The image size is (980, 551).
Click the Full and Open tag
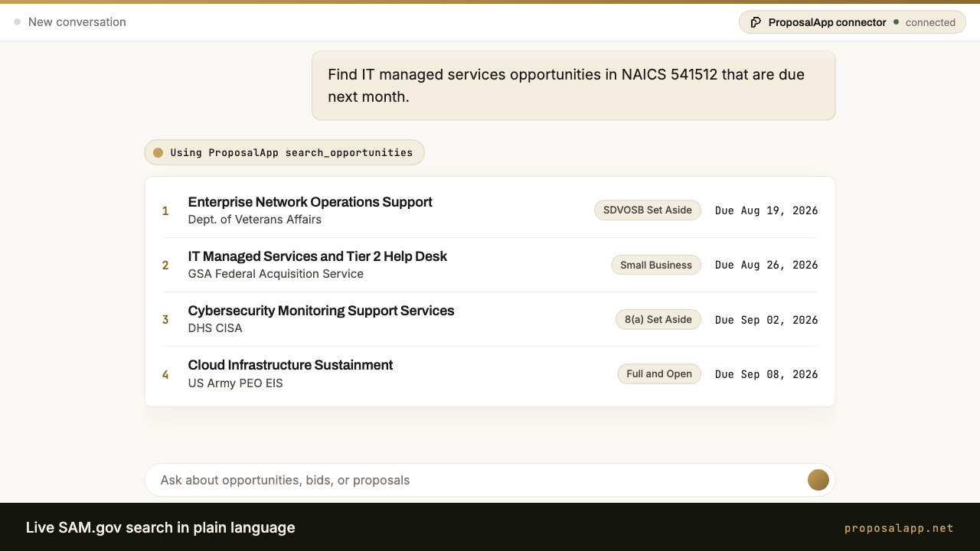point(659,373)
